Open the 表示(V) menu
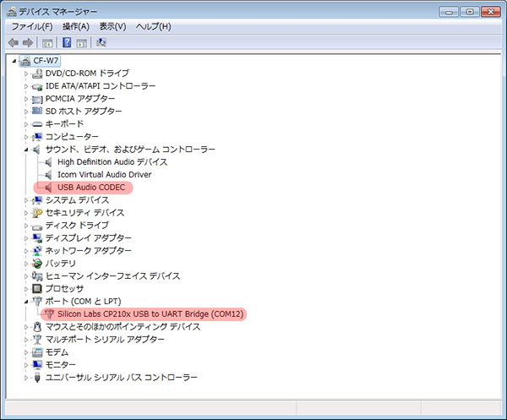Screen dimensions: 507x420 coord(112,26)
